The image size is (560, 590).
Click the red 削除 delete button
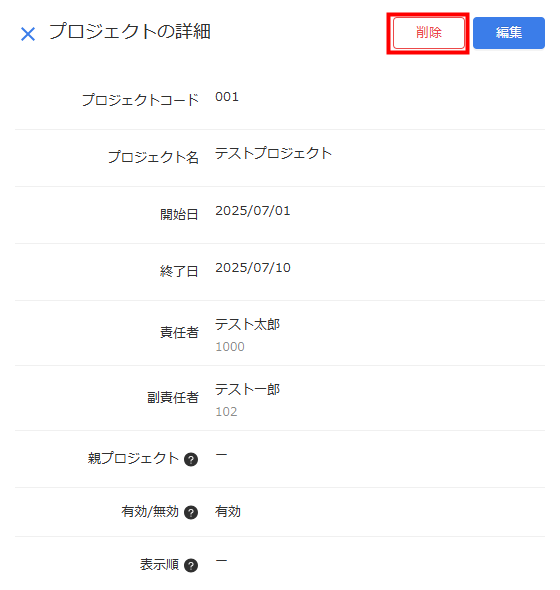[x=429, y=33]
